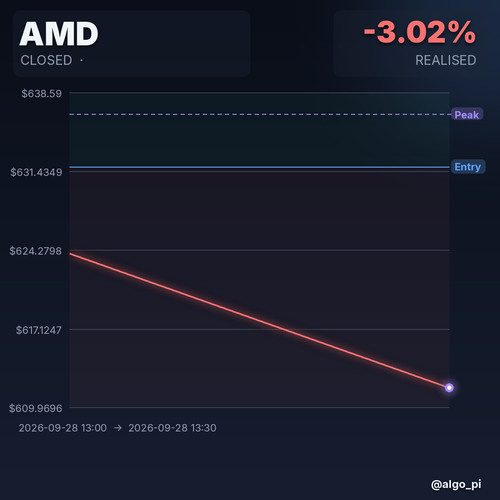The width and height of the screenshot is (500, 500).
Task: Select the Entry marker tag
Action: pos(468,167)
